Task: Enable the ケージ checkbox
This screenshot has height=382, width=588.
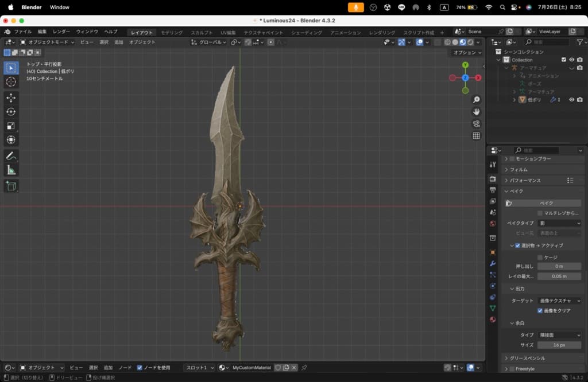Action: [540, 258]
